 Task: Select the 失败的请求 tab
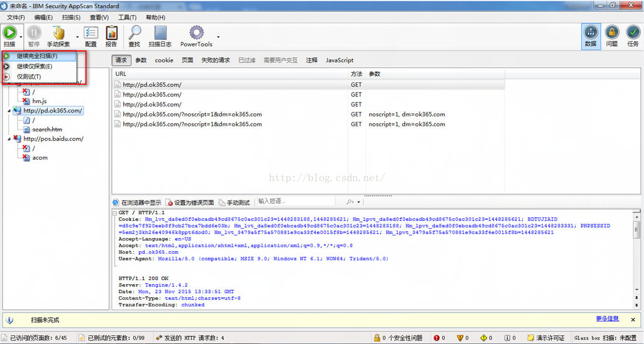point(215,60)
